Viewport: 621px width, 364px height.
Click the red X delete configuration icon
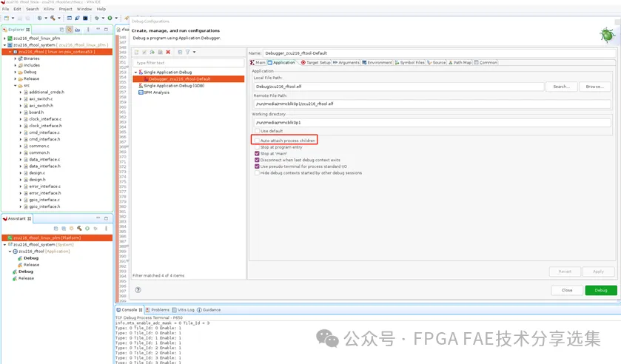(x=168, y=53)
